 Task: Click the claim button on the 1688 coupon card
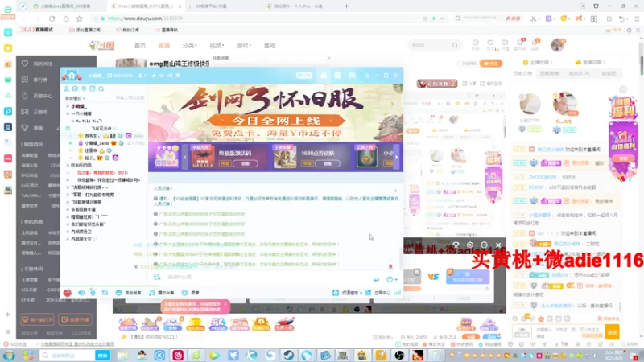[x=328, y=163]
